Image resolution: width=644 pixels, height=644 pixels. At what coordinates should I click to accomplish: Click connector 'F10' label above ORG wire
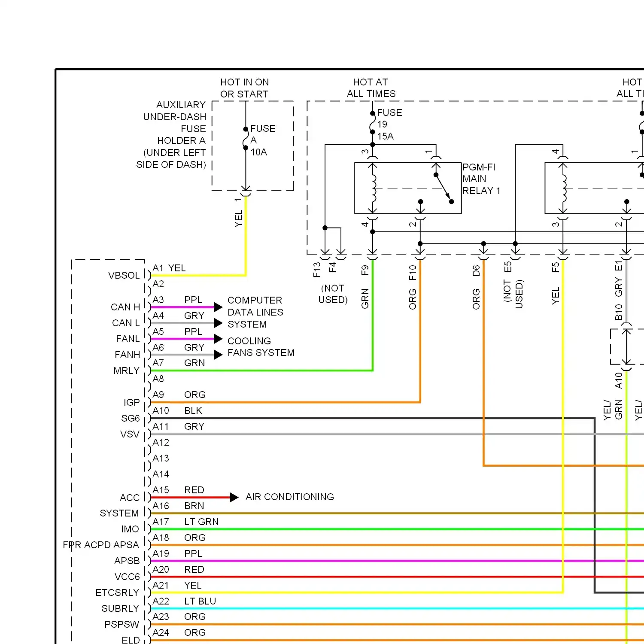[x=413, y=272]
